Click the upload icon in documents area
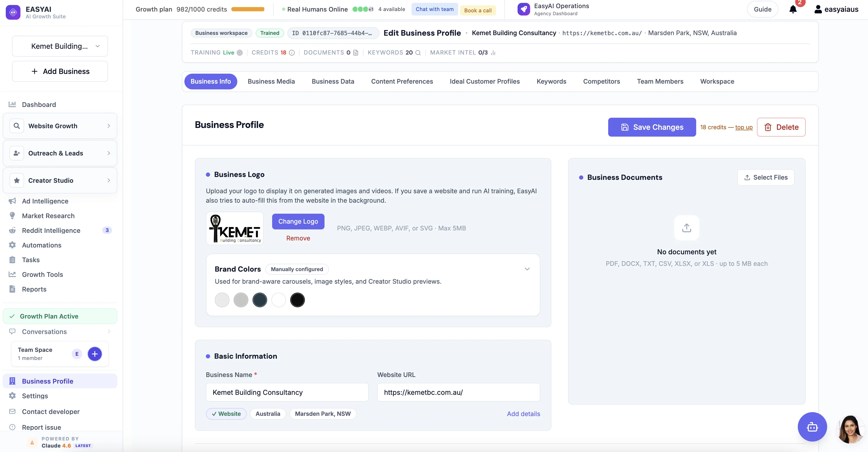868x452 pixels. tap(686, 228)
